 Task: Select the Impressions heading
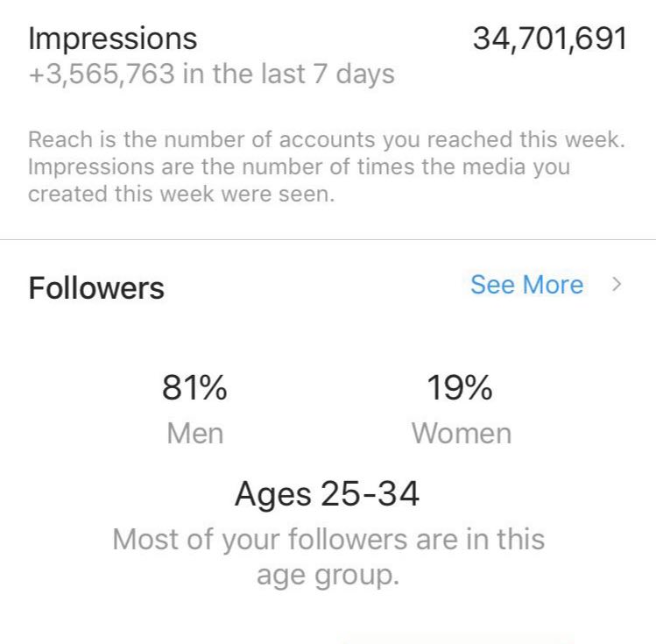point(113,39)
